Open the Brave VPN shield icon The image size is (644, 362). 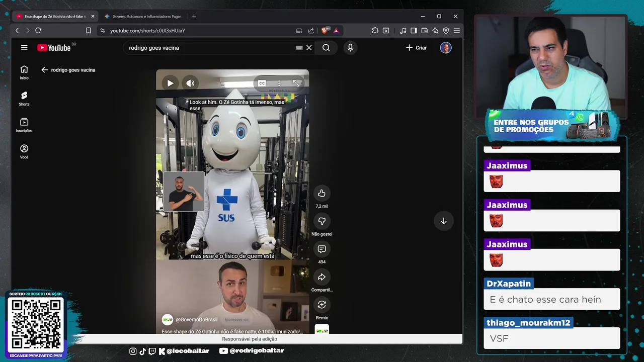coord(446,31)
